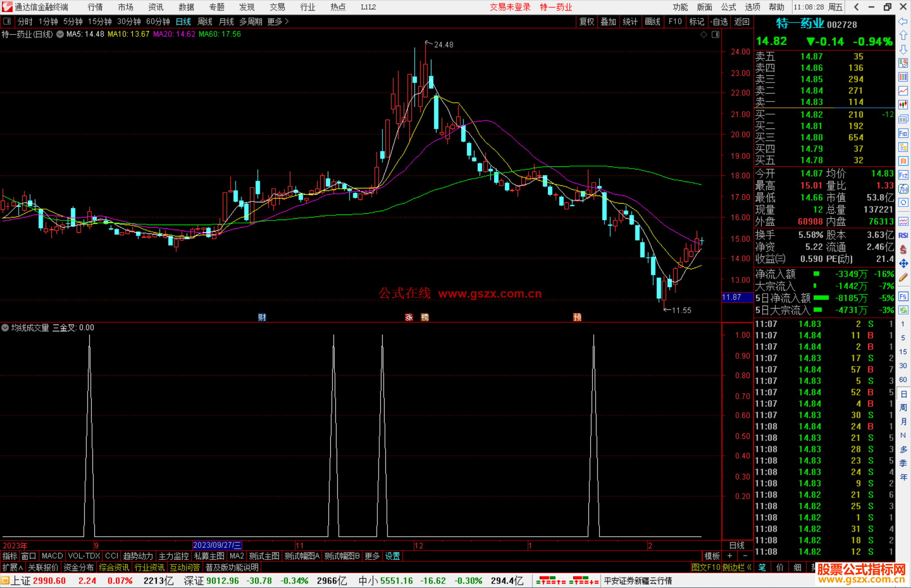
Task: Click the four-way move arrows icon
Action: tap(903, 263)
